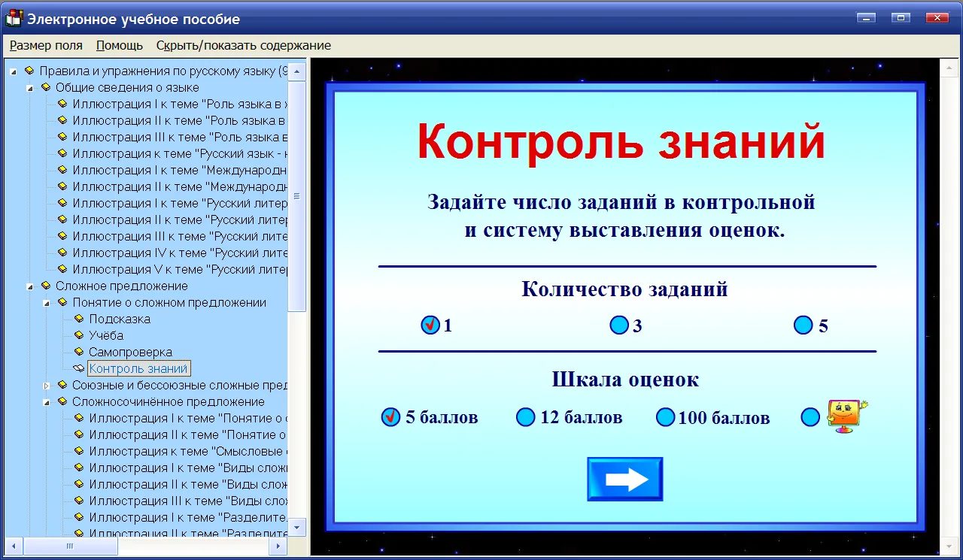The height and width of the screenshot is (560, 963).
Task: Open "Иллюстрация IV к теме Русский лите" item
Action: pos(181,253)
